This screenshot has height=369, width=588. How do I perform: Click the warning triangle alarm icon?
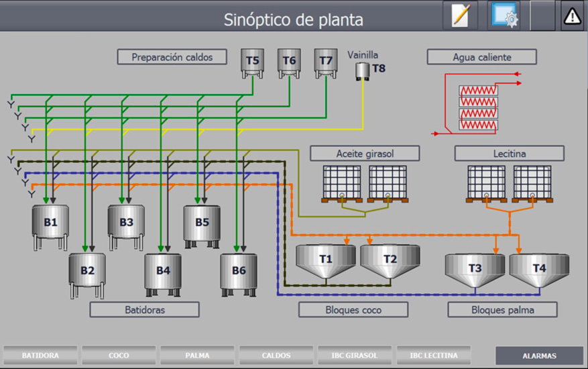click(572, 16)
